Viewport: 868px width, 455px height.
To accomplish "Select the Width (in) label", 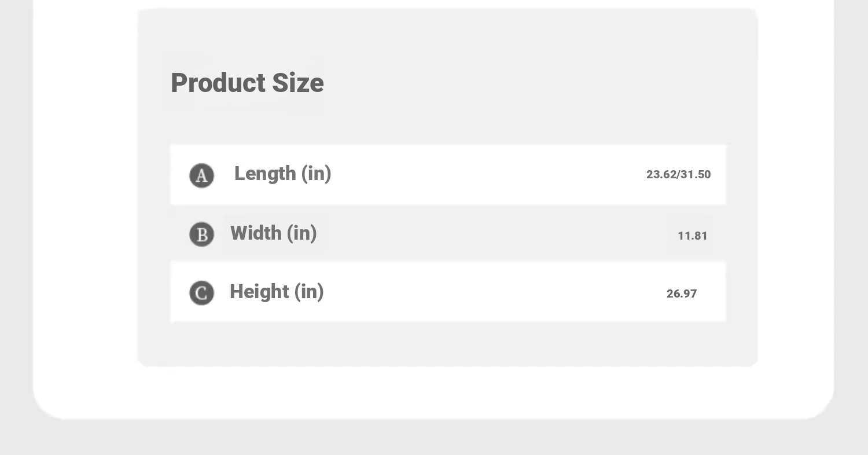I will click(274, 233).
